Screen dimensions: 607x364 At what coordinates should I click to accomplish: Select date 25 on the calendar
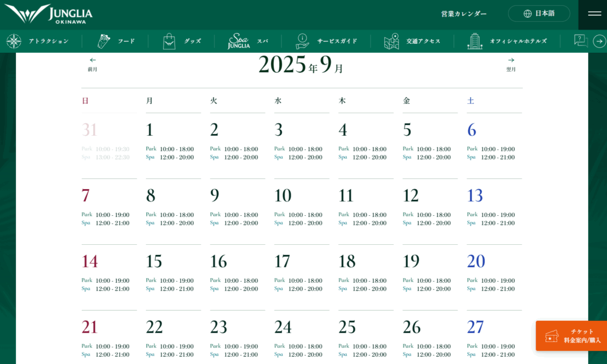(x=347, y=327)
